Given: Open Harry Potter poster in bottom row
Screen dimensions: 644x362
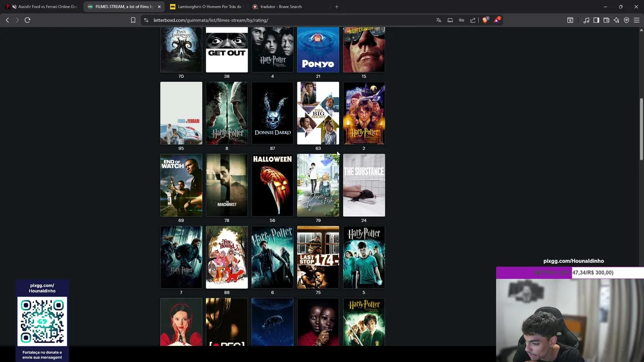Looking at the screenshot, I should (364, 322).
